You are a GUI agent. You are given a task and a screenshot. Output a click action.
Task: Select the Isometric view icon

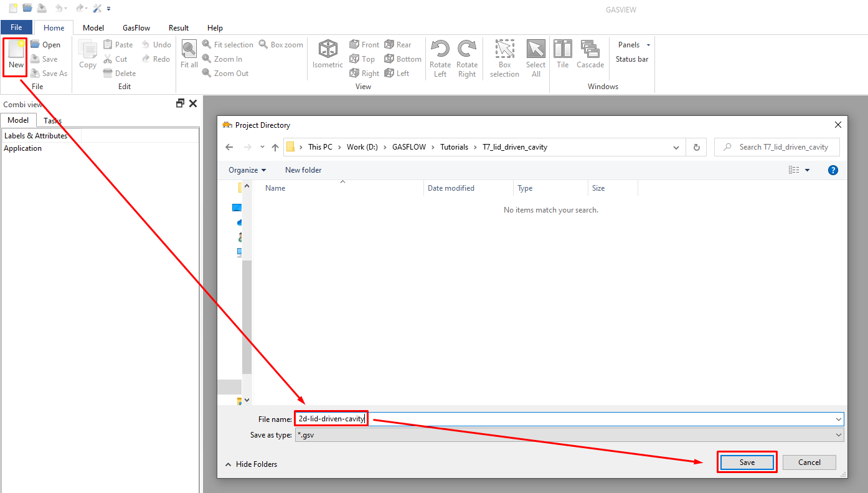[x=328, y=54]
